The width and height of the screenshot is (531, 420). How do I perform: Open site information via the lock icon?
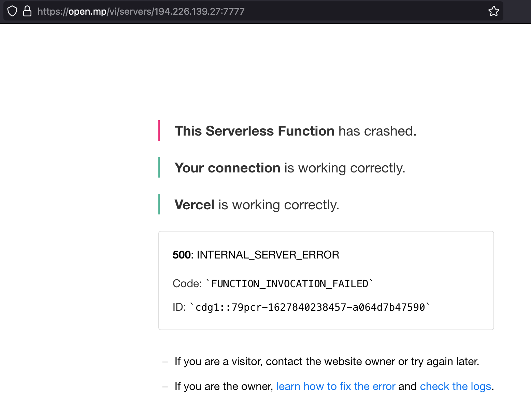tap(27, 11)
